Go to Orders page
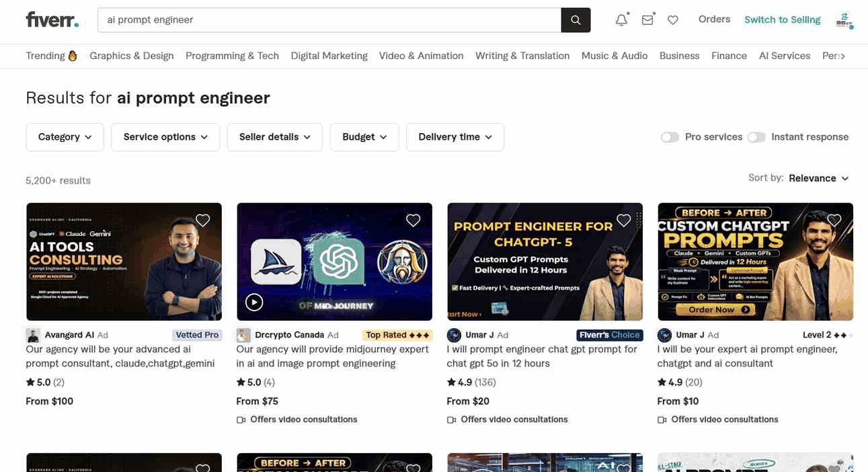868x472 pixels. click(x=714, y=19)
